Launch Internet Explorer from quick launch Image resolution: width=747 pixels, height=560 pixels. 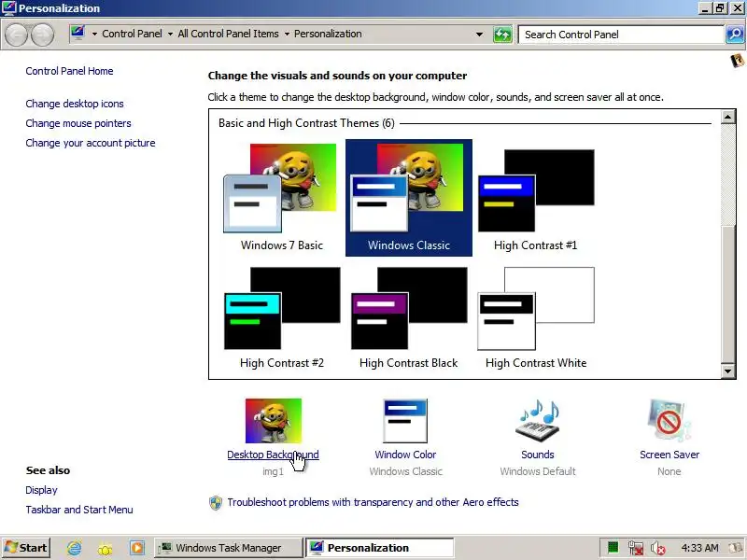click(75, 548)
